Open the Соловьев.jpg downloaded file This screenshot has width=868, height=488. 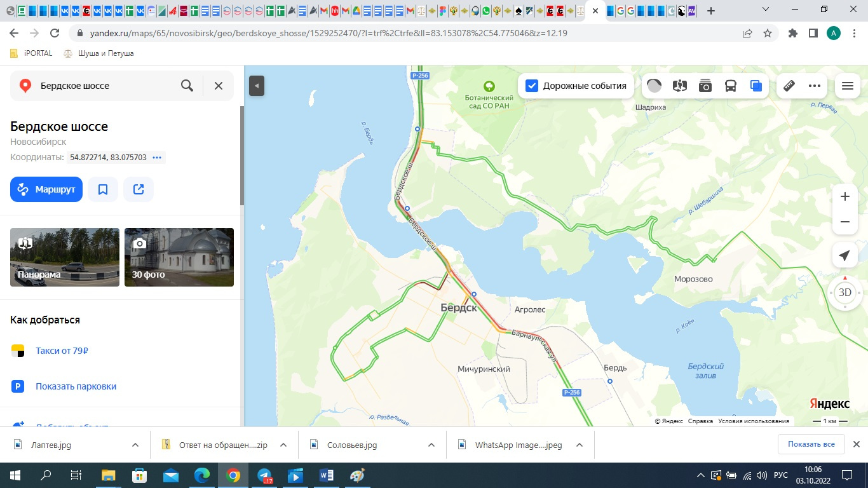click(x=351, y=445)
